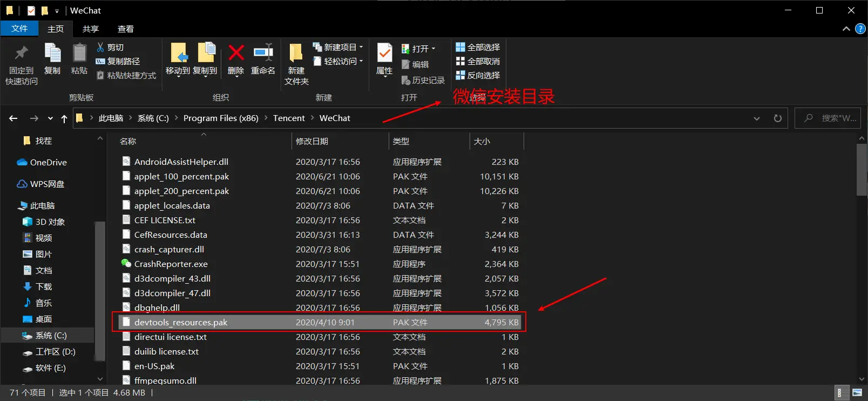Click the red Delete (删除) icon

pyautogui.click(x=236, y=53)
